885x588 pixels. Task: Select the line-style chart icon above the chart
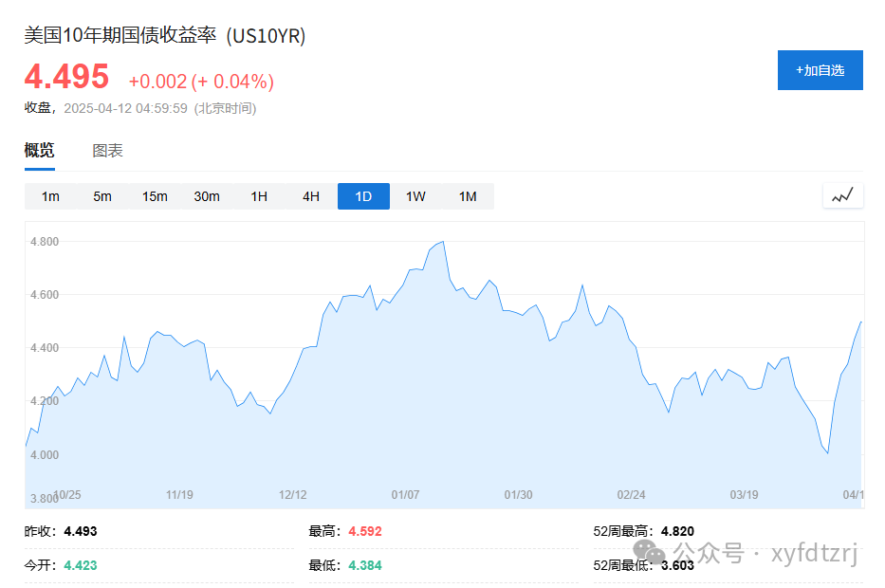[841, 195]
